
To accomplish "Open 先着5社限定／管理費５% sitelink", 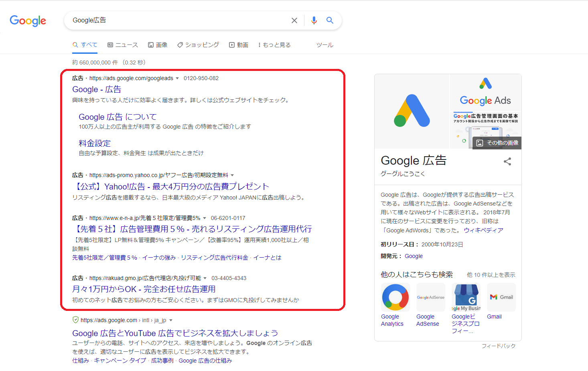I will pyautogui.click(x=105, y=258).
